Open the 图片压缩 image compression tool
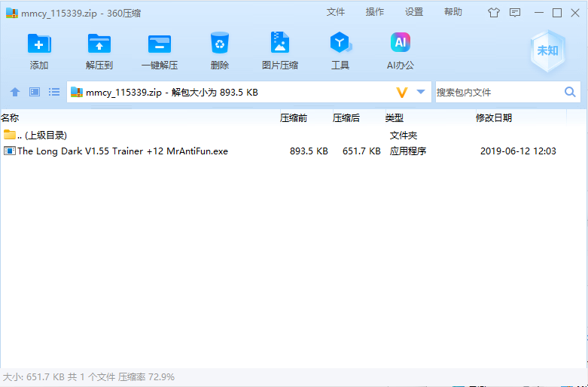This screenshot has height=387, width=588. pos(280,42)
